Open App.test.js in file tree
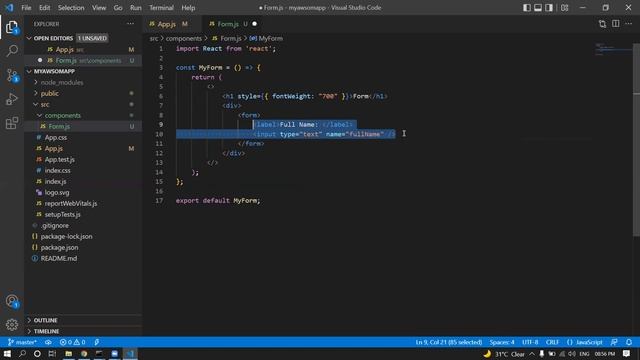Viewport: 640px width, 360px height. pos(83,160)
